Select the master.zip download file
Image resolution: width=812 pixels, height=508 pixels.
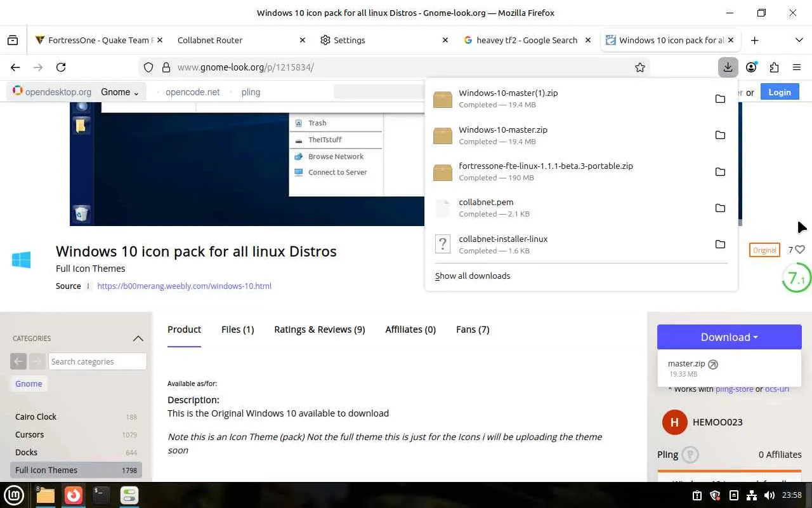pos(686,364)
